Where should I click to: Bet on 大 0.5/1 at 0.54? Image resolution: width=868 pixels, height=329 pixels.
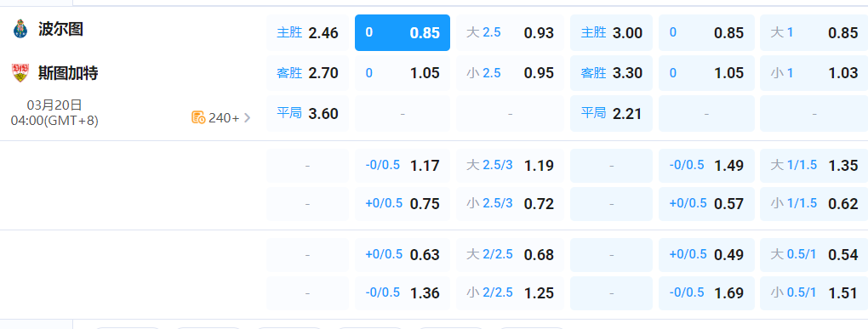coord(814,255)
